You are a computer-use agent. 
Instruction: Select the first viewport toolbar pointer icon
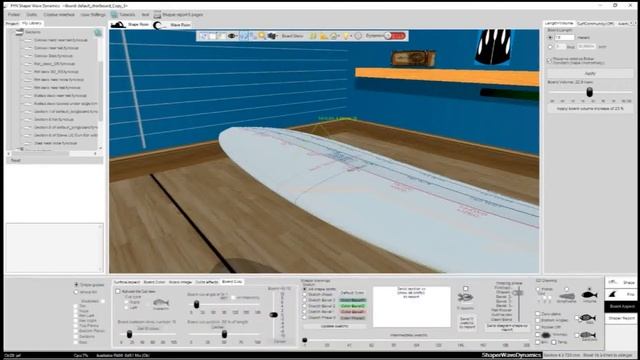[x=203, y=36]
